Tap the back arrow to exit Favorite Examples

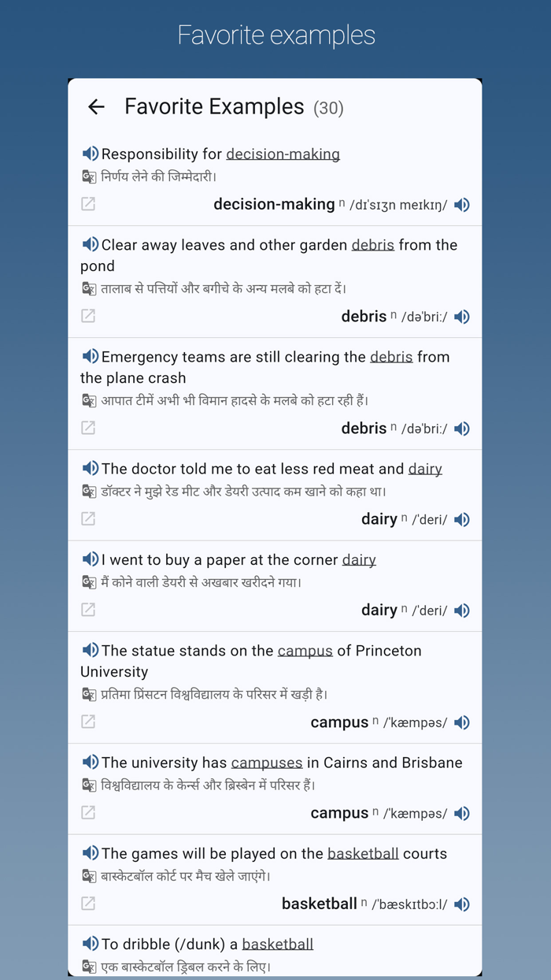[x=95, y=106]
